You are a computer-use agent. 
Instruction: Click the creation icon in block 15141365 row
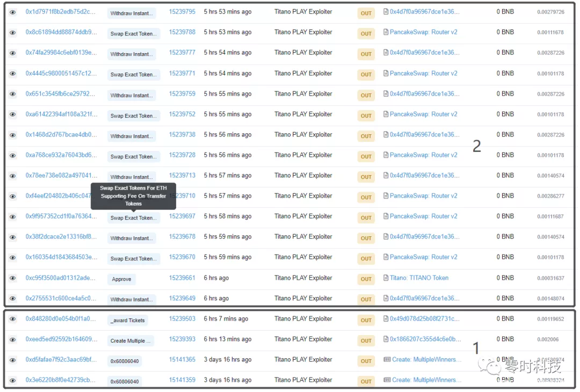pyautogui.click(x=387, y=360)
